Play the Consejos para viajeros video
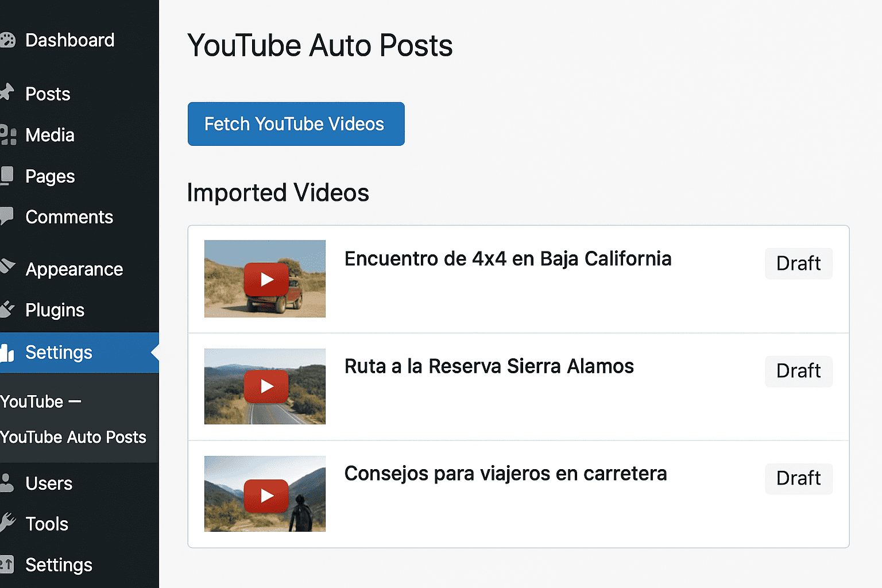This screenshot has width=882, height=588. 266,496
